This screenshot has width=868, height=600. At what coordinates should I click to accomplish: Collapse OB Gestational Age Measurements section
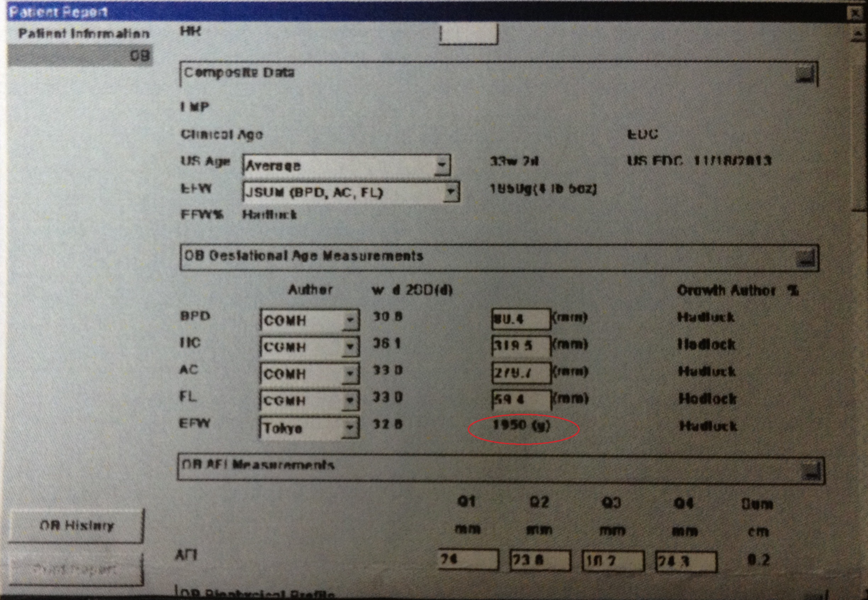pyautogui.click(x=806, y=258)
